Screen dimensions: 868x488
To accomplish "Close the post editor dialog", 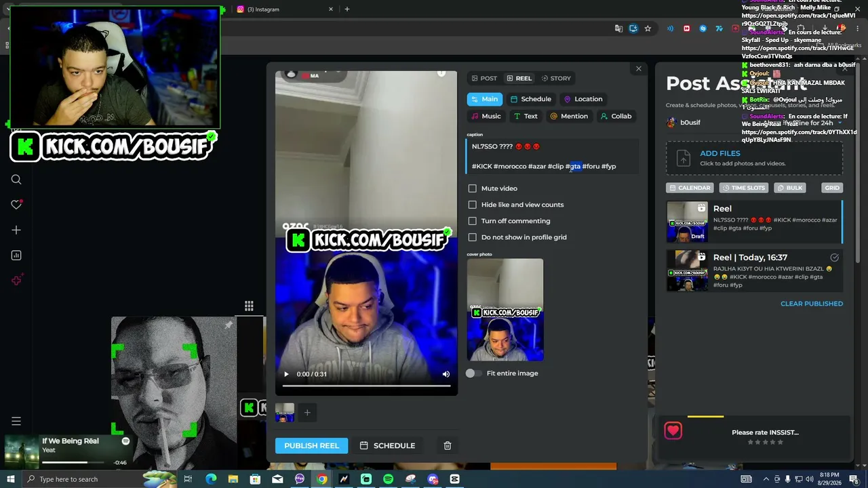I will click(x=638, y=68).
